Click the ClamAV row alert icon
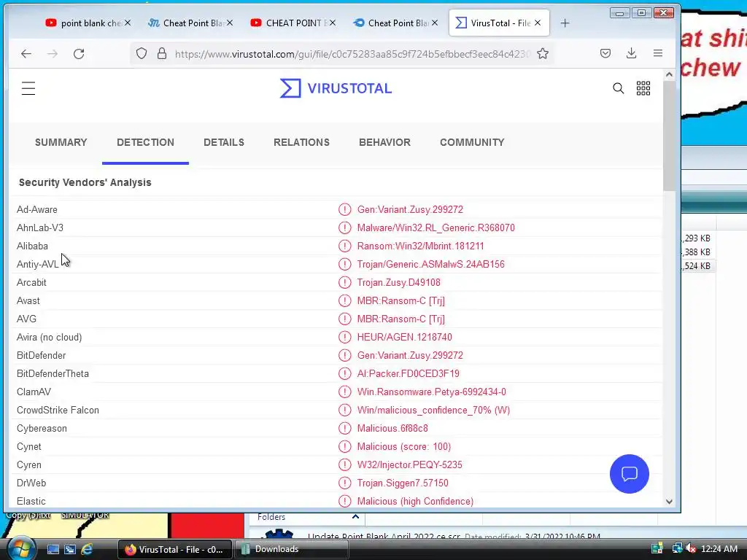747x560 pixels. click(x=344, y=392)
